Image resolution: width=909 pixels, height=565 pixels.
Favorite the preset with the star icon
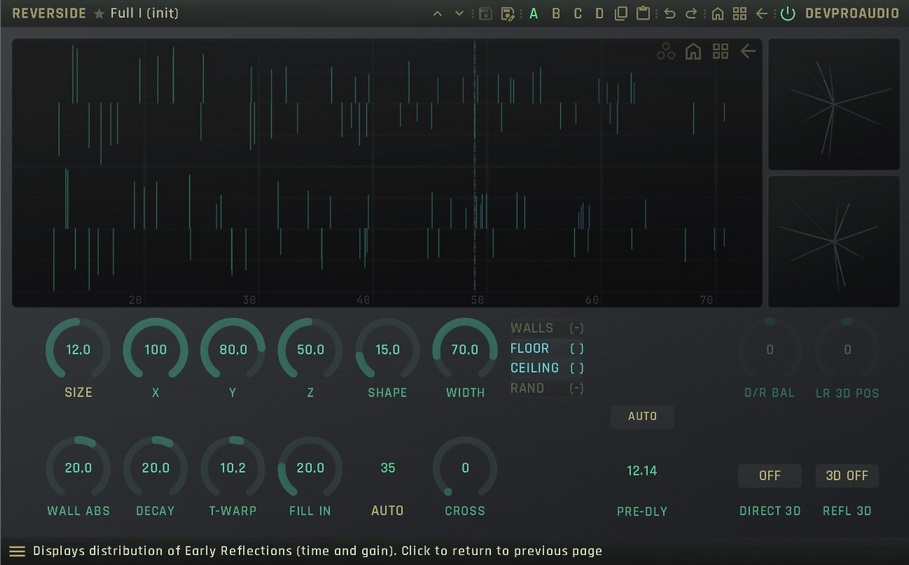pos(99,13)
